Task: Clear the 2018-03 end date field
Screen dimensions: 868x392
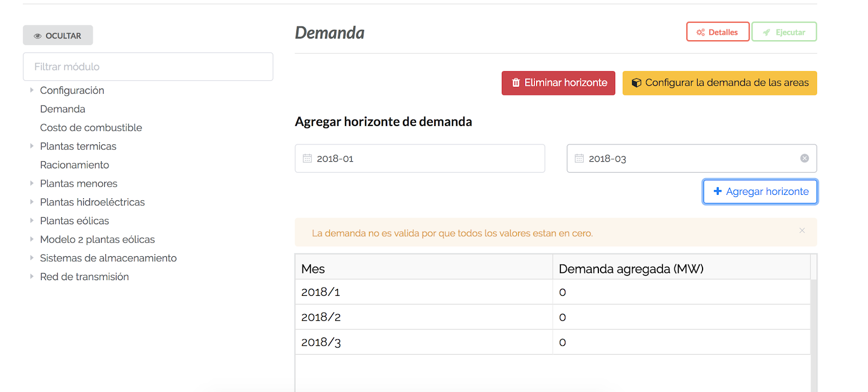Action: point(805,158)
